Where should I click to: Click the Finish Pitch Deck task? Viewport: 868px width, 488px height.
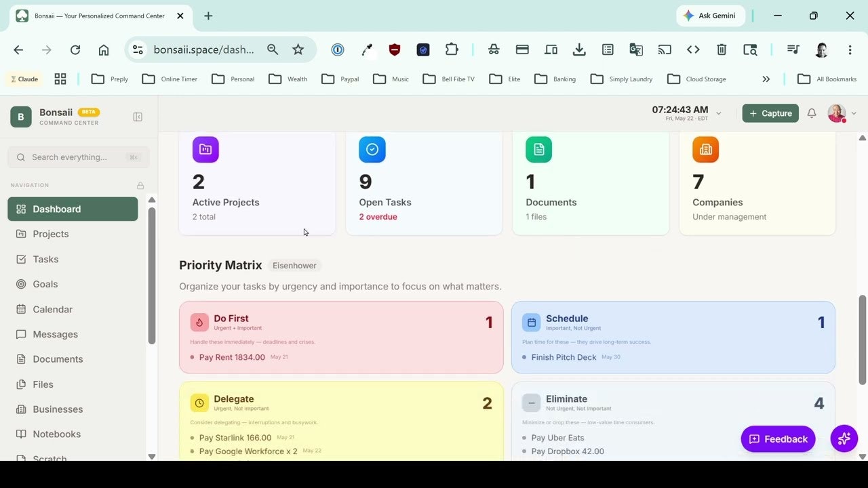coord(564,357)
